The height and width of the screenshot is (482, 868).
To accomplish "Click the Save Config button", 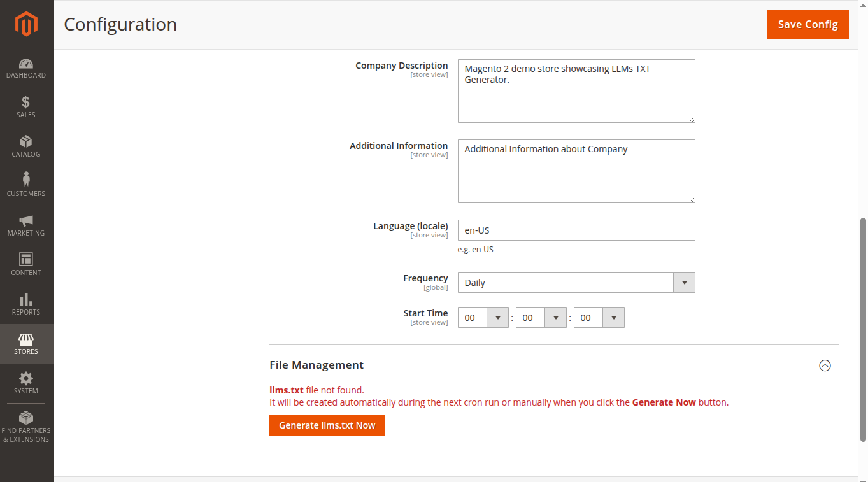I will tap(808, 25).
